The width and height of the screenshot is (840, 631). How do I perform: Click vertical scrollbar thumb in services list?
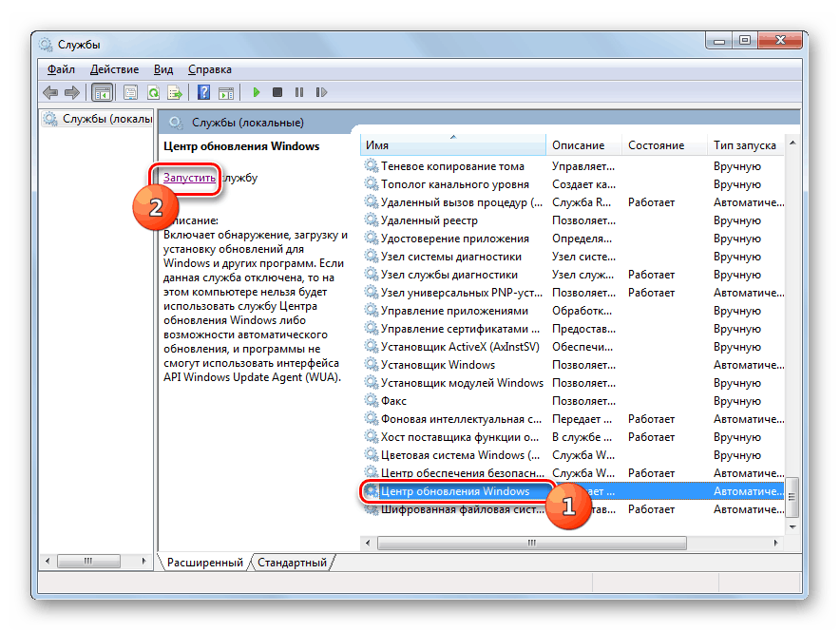[x=792, y=497]
